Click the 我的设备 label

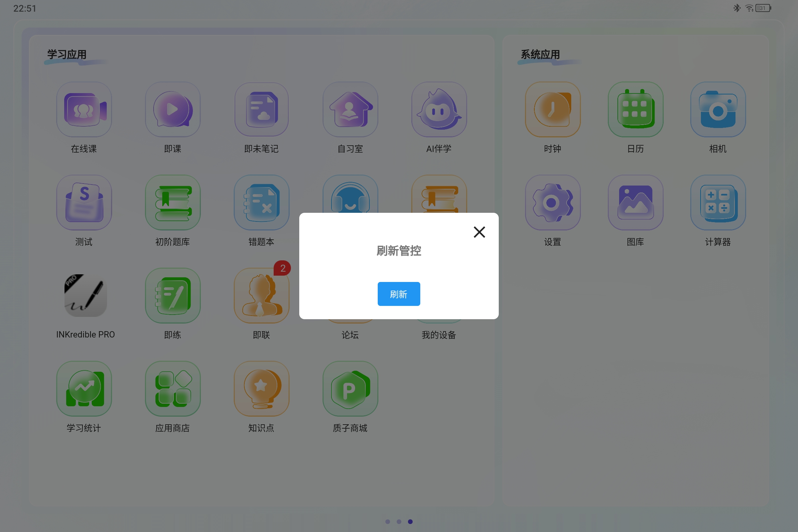click(439, 335)
